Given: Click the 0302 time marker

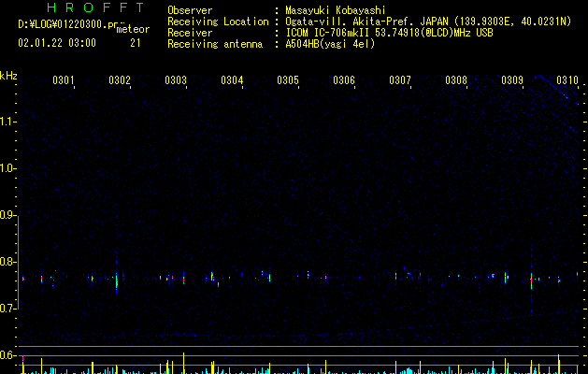Looking at the screenshot, I should [120, 79].
